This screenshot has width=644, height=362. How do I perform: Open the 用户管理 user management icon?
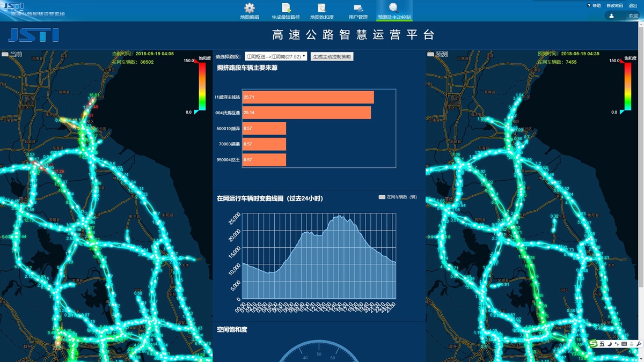click(358, 8)
